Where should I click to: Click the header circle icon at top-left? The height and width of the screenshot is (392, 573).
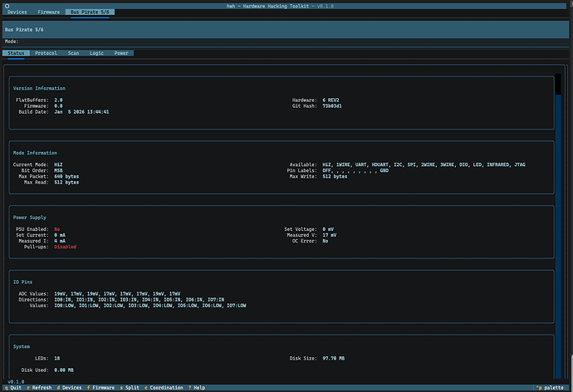[7, 4]
